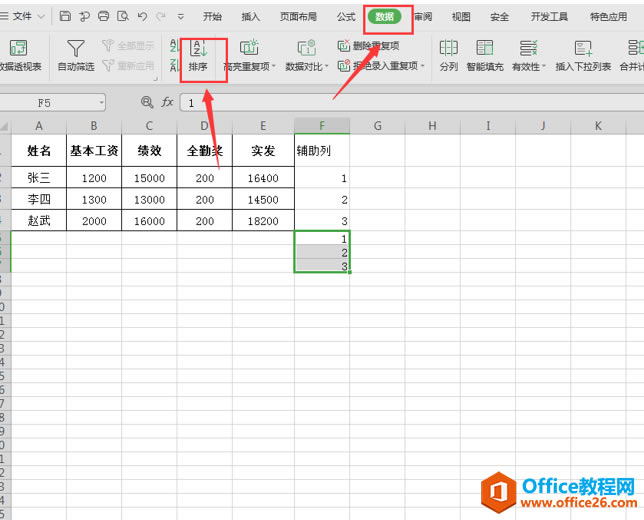This screenshot has height=520, width=644.
Task: Switch to the 特色应用 tab
Action: (609, 17)
